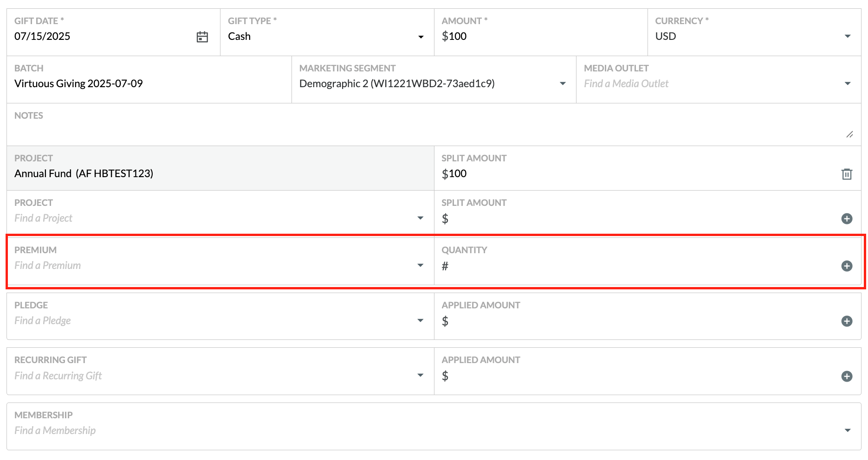Click the Demographic 2 marketing segment value
This screenshot has height=460, width=868.
point(397,83)
